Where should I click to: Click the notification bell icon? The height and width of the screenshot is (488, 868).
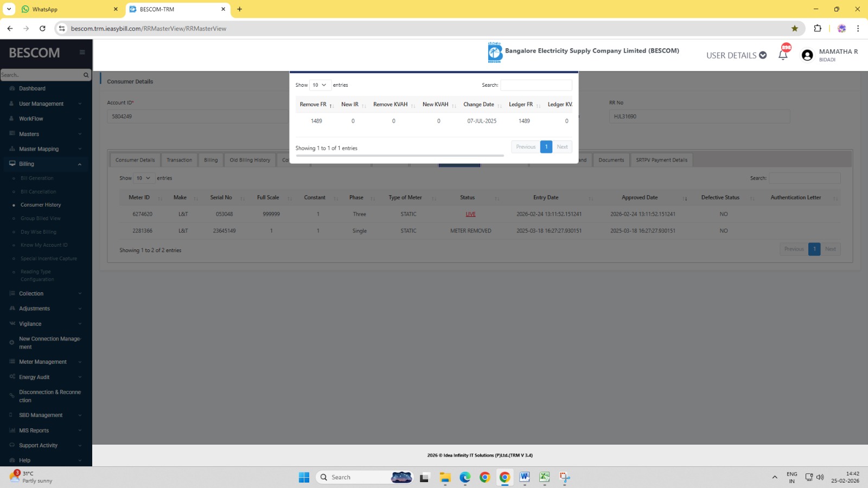click(x=783, y=55)
